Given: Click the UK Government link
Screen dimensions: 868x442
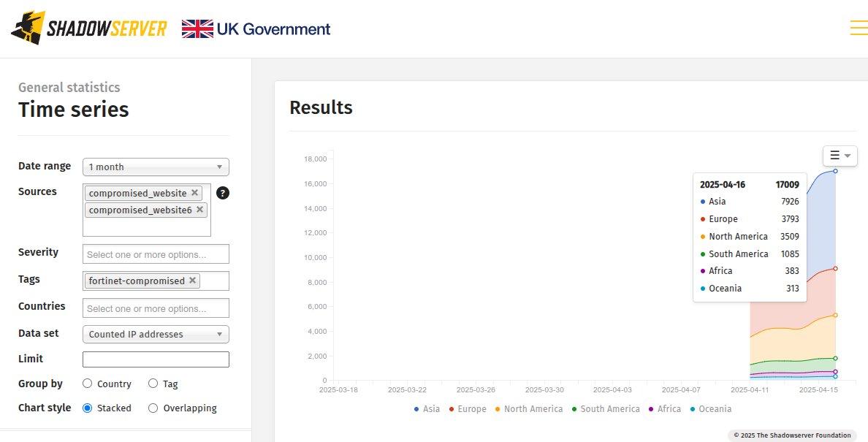Looking at the screenshot, I should (273, 28).
